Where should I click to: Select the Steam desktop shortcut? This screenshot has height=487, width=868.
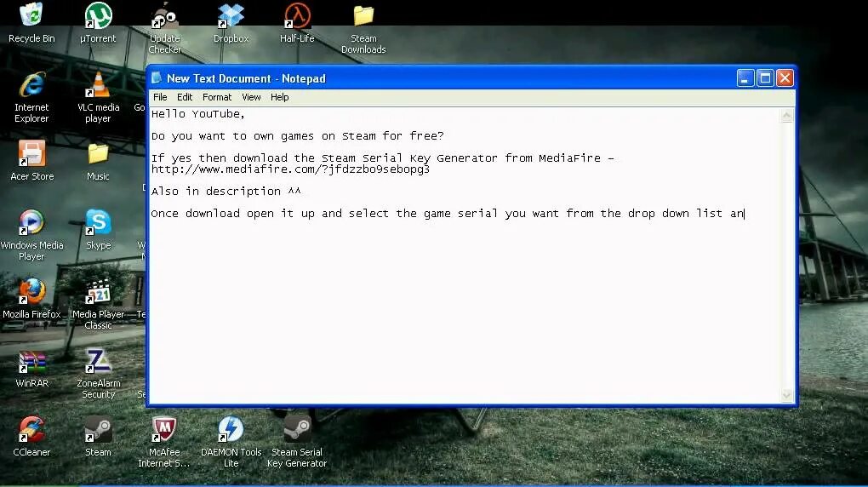pos(98,437)
